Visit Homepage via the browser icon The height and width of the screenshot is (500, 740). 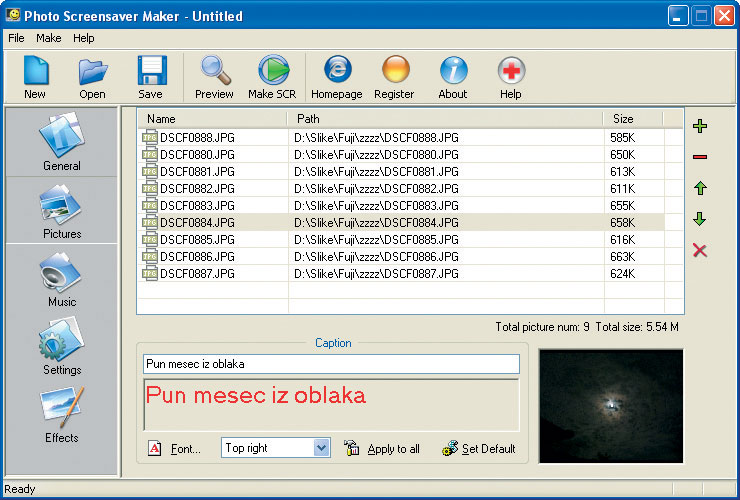coord(337,69)
